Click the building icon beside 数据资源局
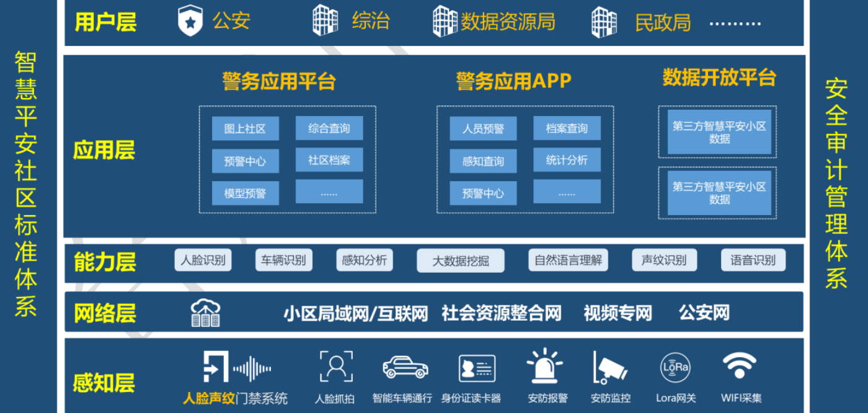 point(445,21)
